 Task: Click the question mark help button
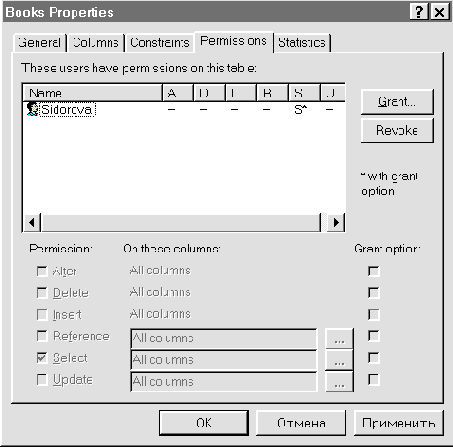coord(419,12)
